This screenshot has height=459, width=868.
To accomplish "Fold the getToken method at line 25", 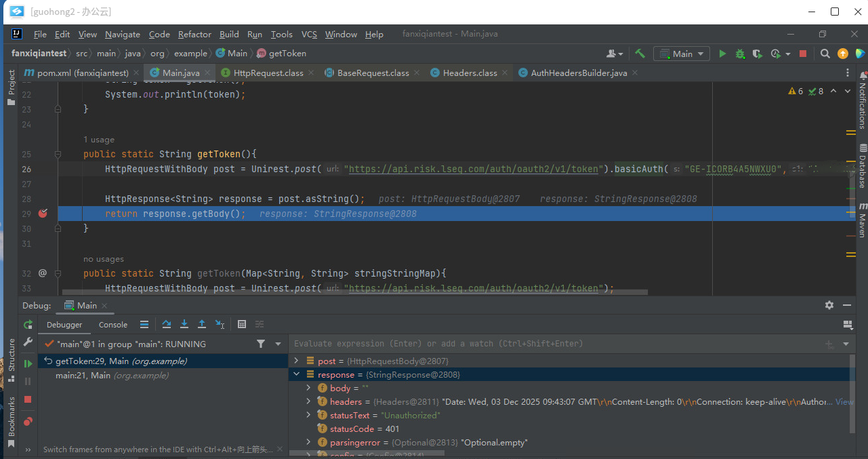I will point(58,155).
